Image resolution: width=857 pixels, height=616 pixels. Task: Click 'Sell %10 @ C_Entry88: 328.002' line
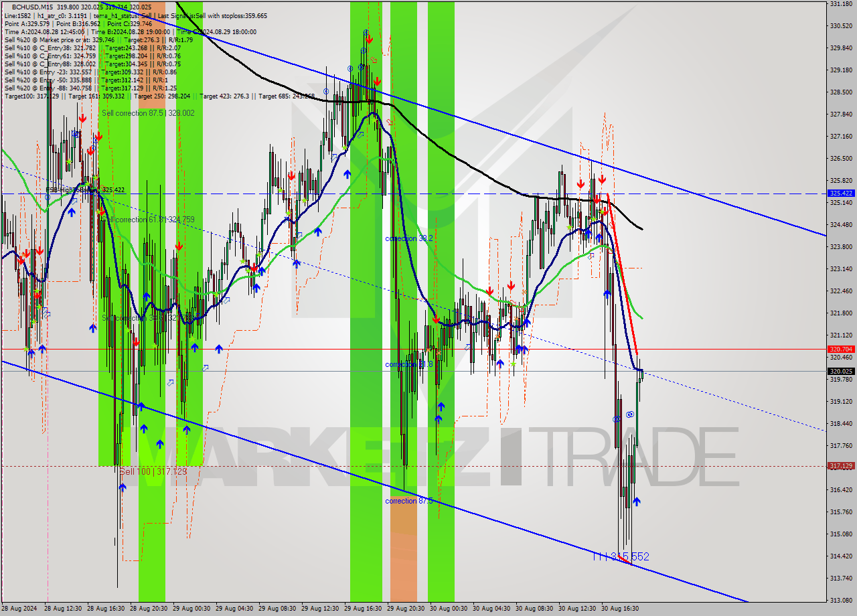click(x=92, y=64)
